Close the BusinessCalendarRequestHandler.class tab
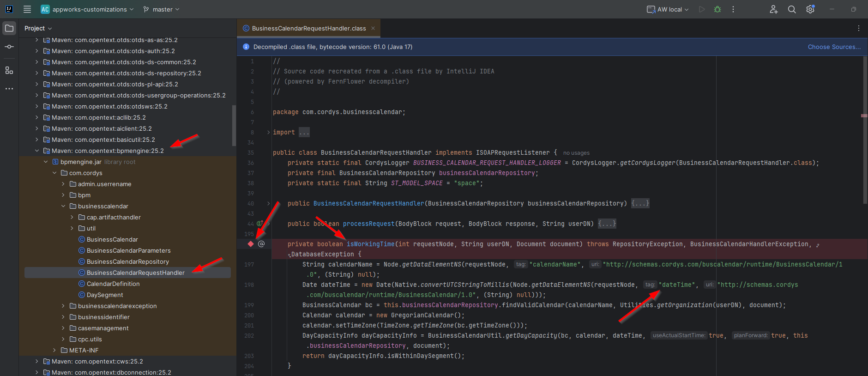Screen dimensions: 868x376 coord(373,28)
